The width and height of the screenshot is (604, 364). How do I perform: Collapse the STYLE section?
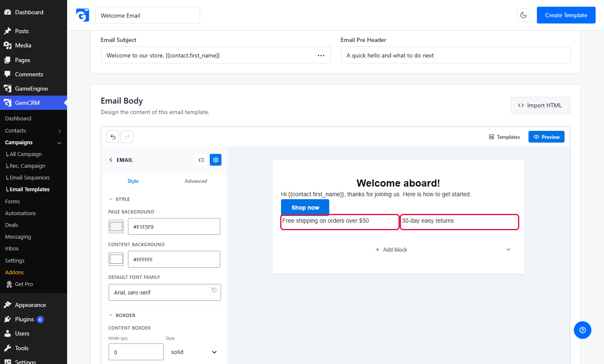click(111, 199)
